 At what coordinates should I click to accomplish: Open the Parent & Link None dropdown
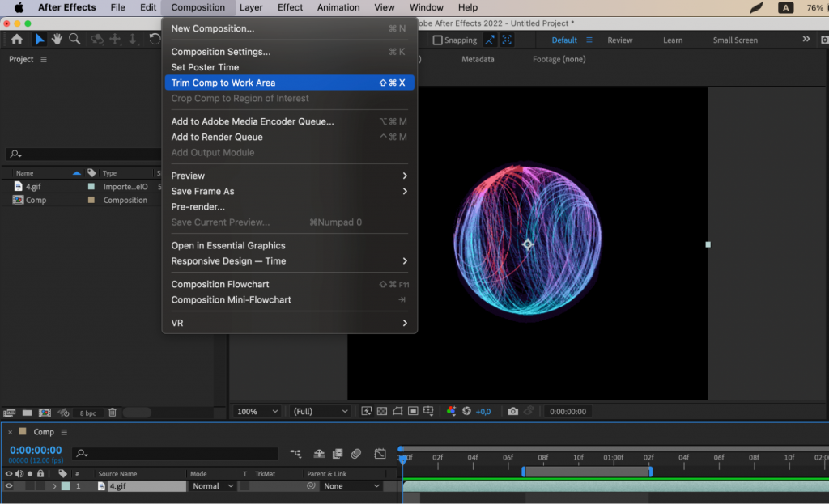point(351,485)
